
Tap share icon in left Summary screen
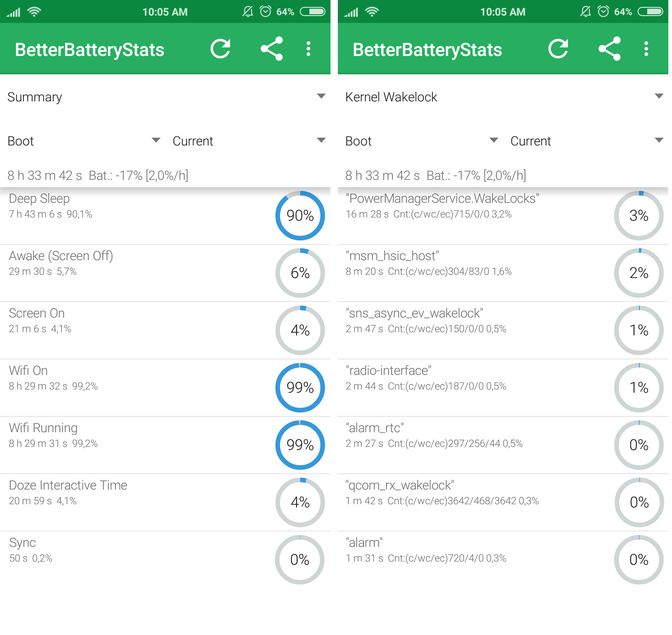pyautogui.click(x=272, y=49)
